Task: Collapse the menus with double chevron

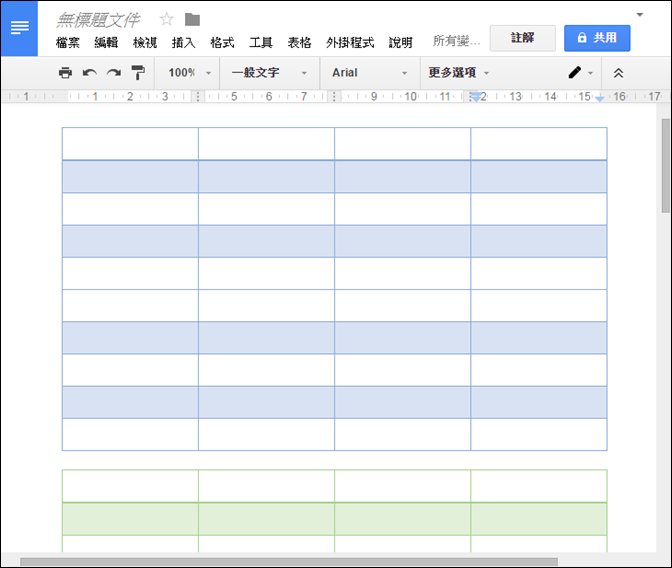Action: click(618, 73)
